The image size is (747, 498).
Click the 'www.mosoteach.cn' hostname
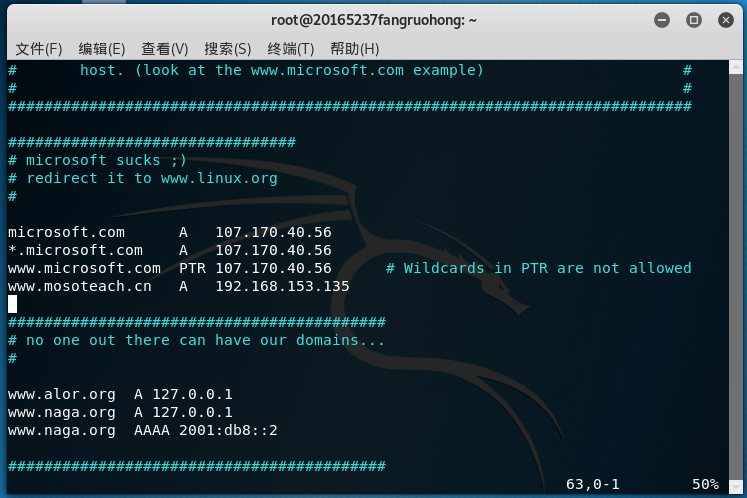80,286
